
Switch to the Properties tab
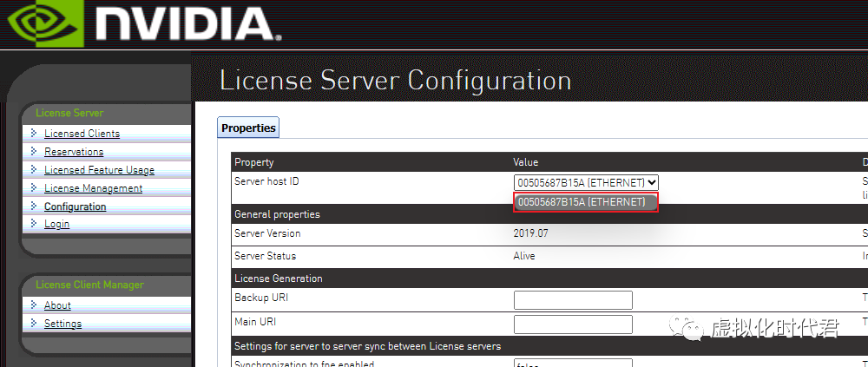pos(248,128)
